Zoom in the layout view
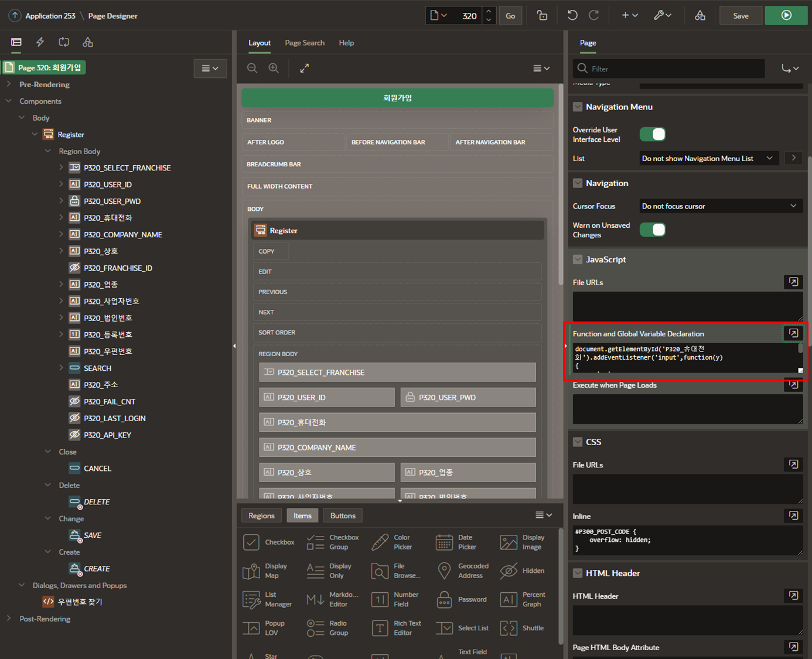Viewport: 812px width, 659px height. click(x=274, y=69)
